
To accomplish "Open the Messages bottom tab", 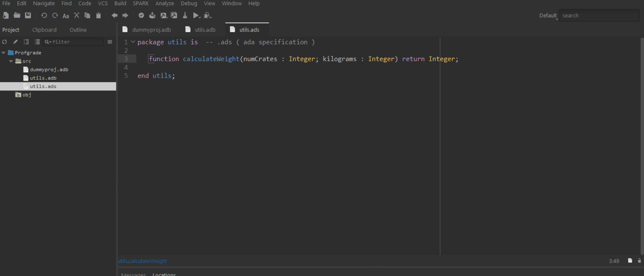I will click(133, 274).
